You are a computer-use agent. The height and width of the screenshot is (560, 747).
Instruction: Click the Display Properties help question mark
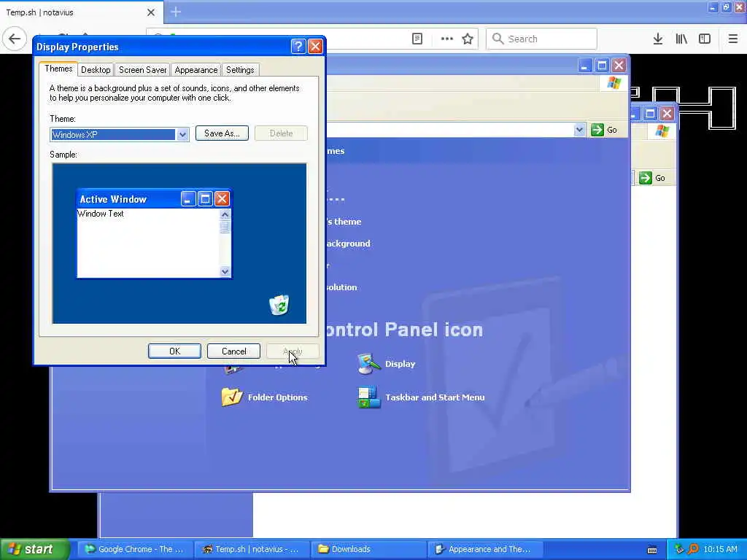click(298, 46)
